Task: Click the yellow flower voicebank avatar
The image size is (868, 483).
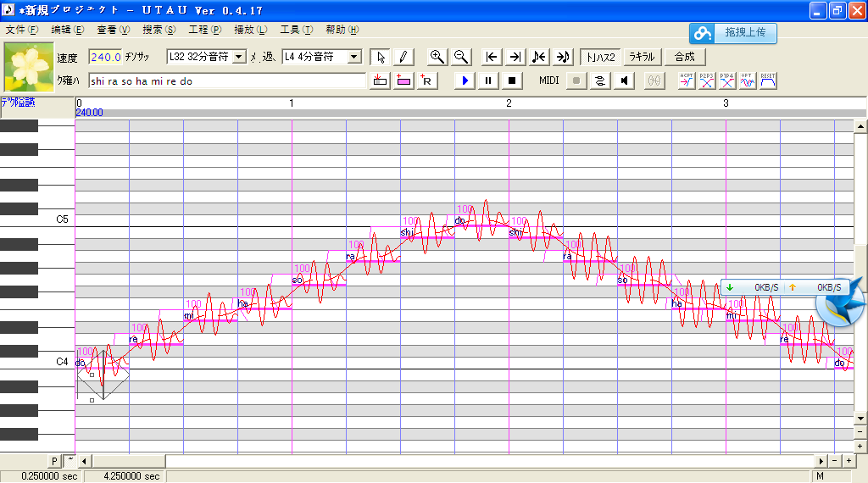Action: [29, 67]
